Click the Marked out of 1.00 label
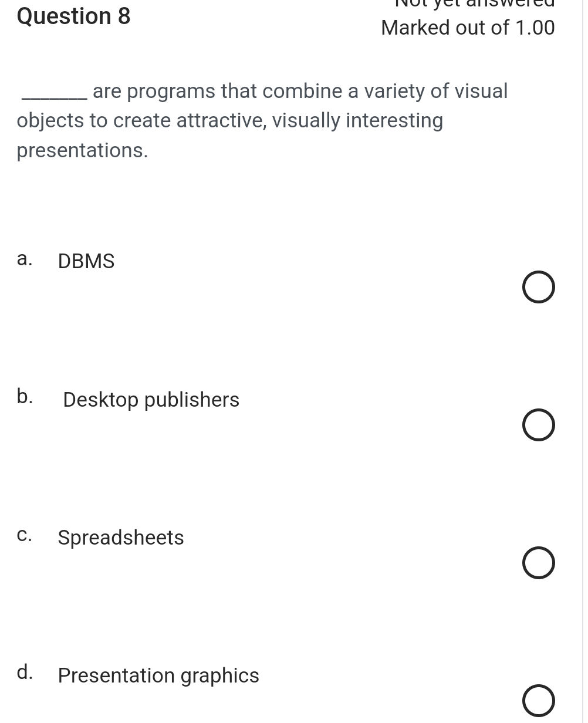 pyautogui.click(x=467, y=27)
